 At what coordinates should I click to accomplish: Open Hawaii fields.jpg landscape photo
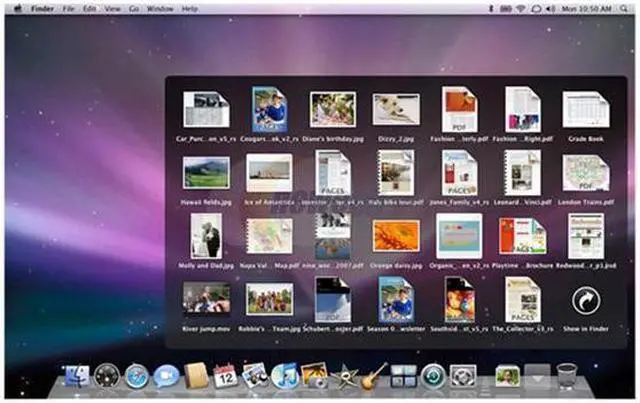[206, 173]
